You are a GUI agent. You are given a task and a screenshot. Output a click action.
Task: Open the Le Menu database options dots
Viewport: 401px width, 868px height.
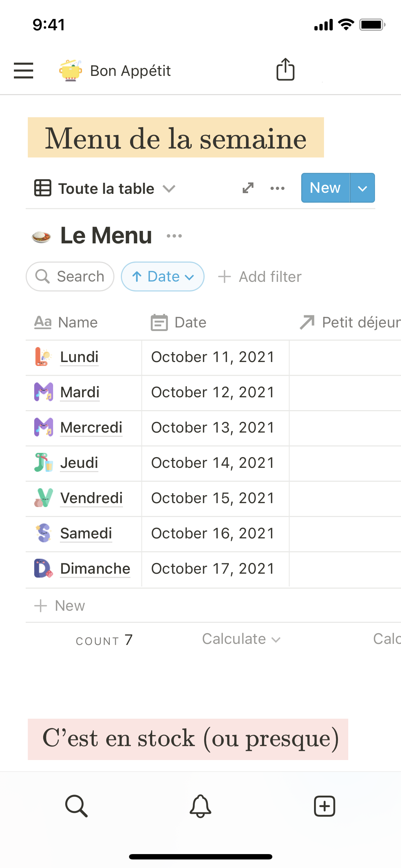pos(174,236)
